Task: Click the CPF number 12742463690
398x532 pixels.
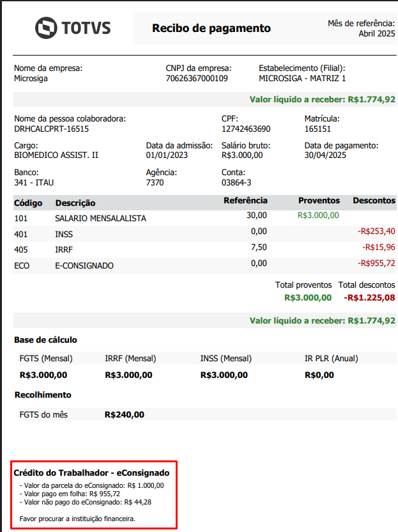Action: [246, 129]
